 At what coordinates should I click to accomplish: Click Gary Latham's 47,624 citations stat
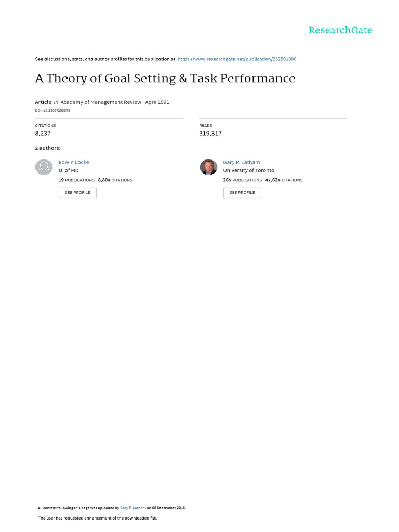tap(284, 180)
